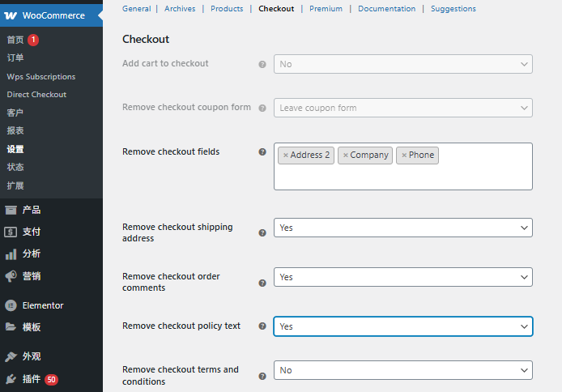Viewport: 562px width, 392px height.
Task: Open Remove checkout order comments dropdown
Action: [x=402, y=277]
